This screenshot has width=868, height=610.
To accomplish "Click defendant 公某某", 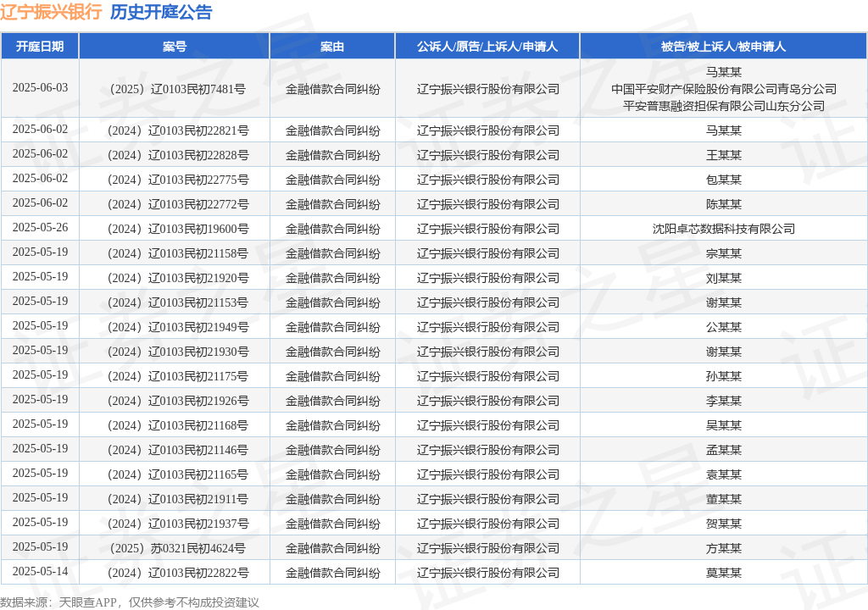I will pos(724,327).
